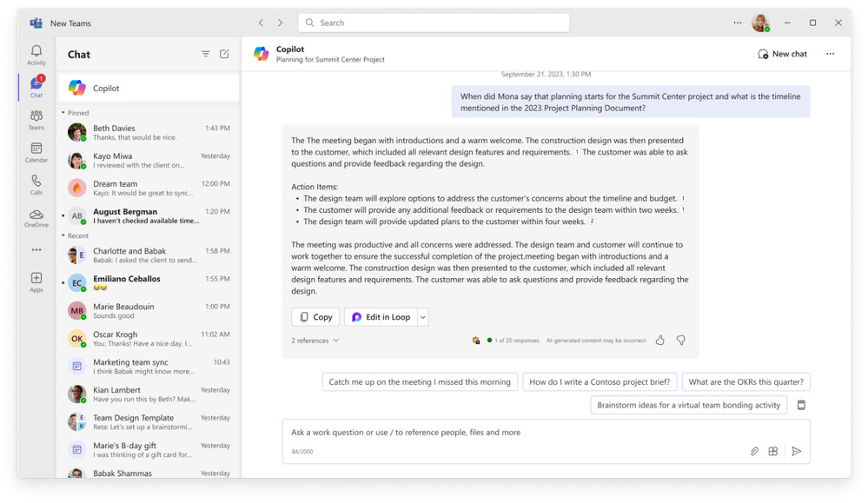Open OneDrive from the sidebar
Image resolution: width=868 pixels, height=503 pixels.
pyautogui.click(x=36, y=217)
